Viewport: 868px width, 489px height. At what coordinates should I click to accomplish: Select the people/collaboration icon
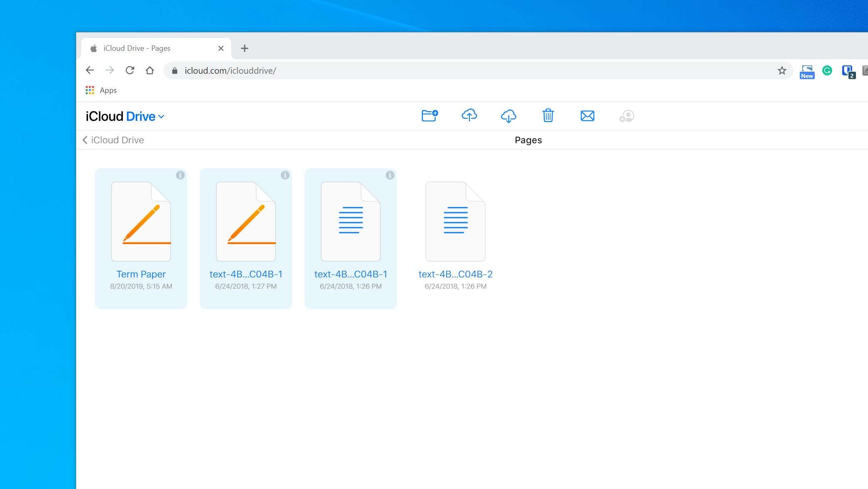(627, 115)
